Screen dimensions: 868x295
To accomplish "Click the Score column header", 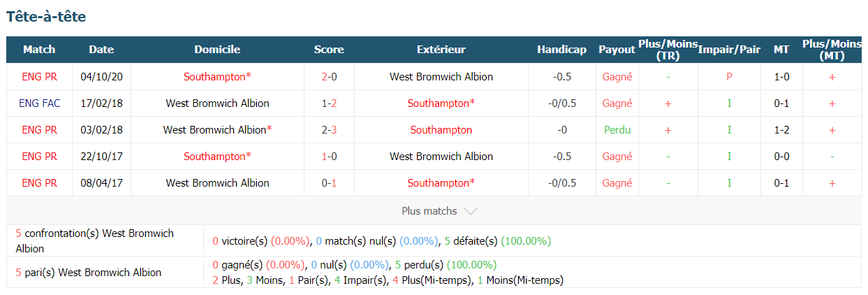I will point(329,50).
